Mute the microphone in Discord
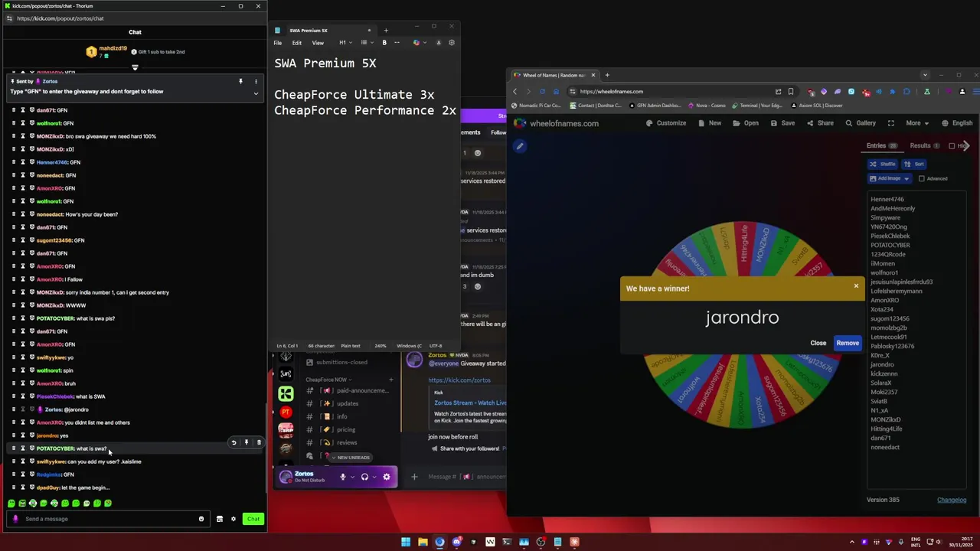Screen dimensions: 980x551 pos(342,477)
